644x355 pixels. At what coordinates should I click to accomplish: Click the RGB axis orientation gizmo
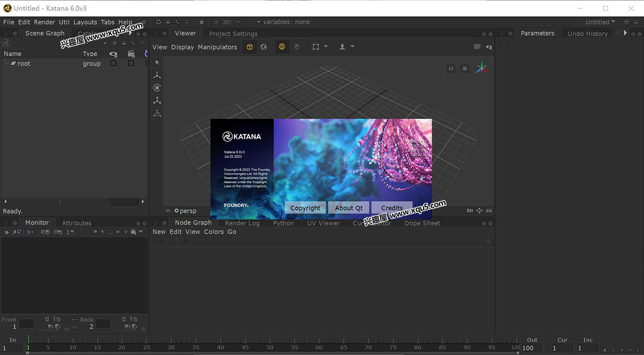point(481,68)
